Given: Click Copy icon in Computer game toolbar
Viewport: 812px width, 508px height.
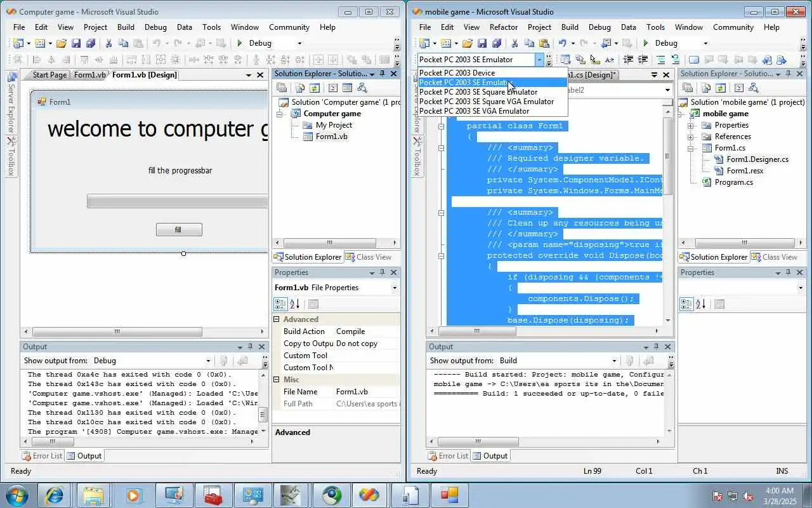Looking at the screenshot, I should (123, 43).
